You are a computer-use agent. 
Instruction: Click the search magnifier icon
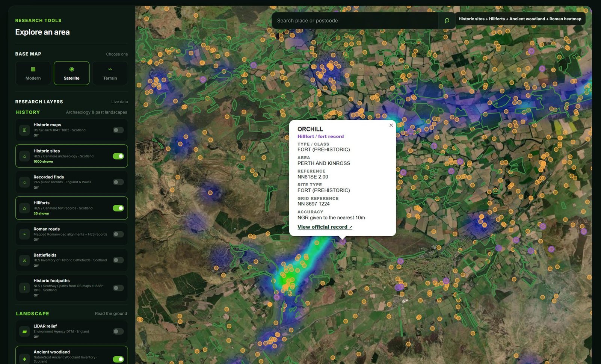(447, 21)
